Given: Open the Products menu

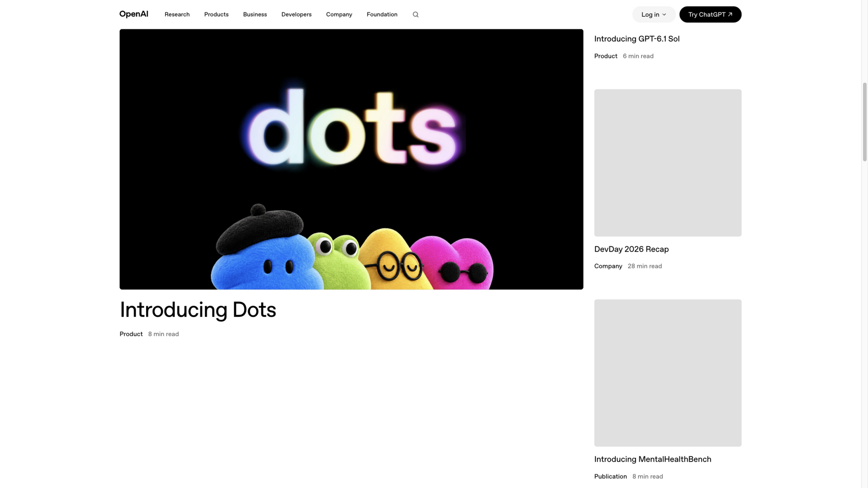Looking at the screenshot, I should [217, 14].
